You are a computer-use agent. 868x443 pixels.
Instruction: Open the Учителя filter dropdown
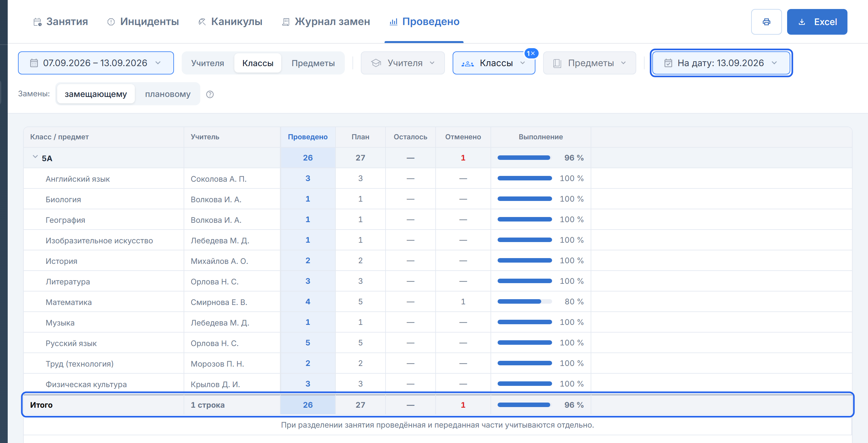point(403,63)
